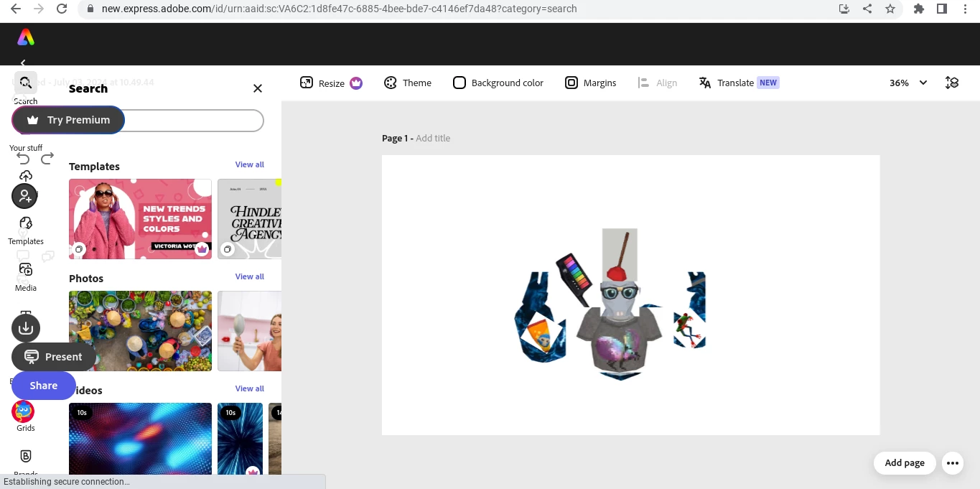
Task: Select the frog graphic on canvas
Action: click(689, 328)
